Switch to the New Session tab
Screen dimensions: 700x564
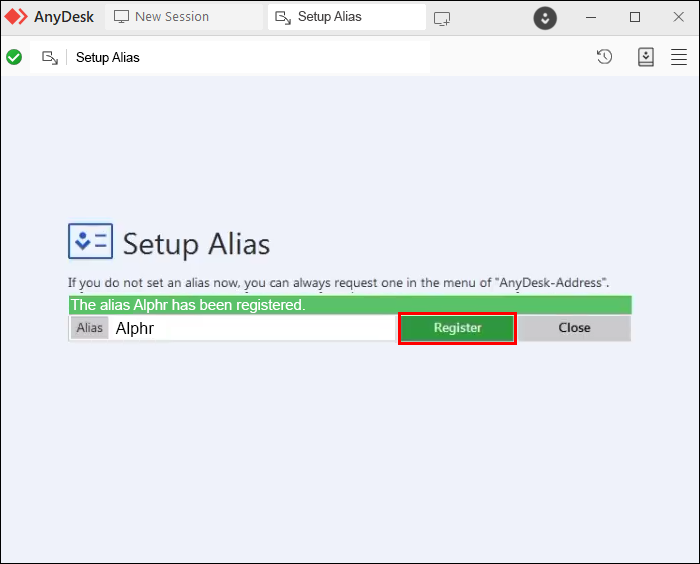[184, 17]
